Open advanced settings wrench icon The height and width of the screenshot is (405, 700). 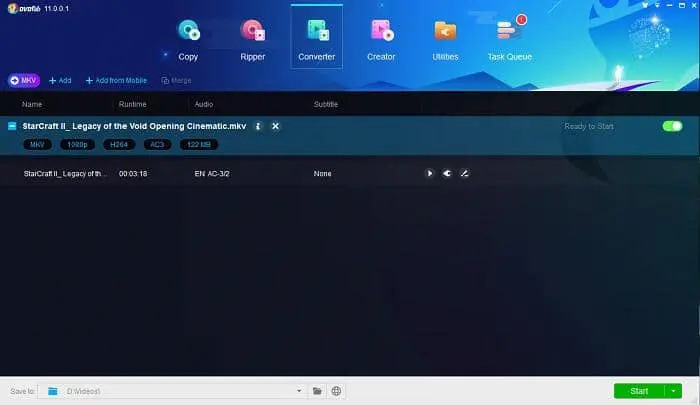pos(447,173)
